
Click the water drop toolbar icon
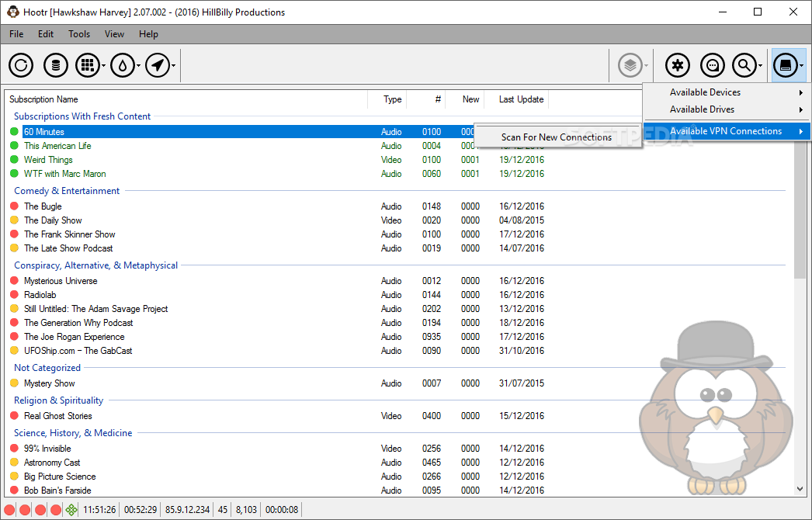123,66
